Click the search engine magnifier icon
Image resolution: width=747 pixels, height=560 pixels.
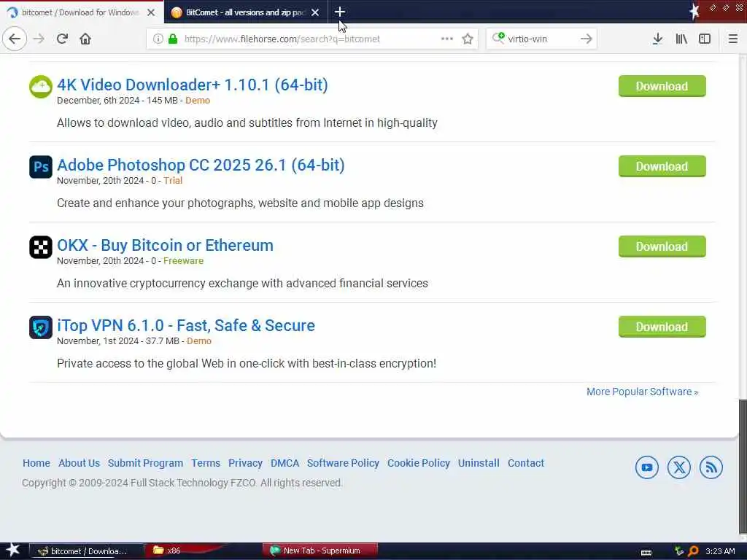pyautogui.click(x=498, y=38)
